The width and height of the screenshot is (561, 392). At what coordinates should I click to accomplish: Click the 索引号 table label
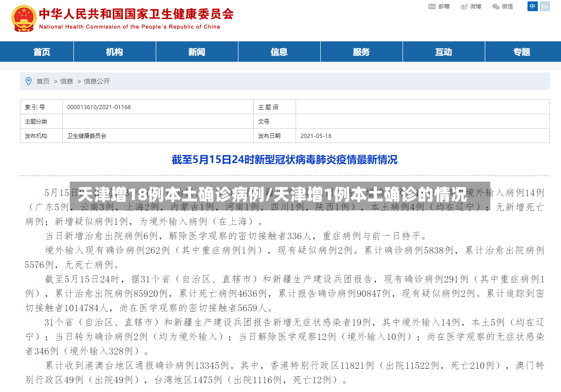point(35,107)
